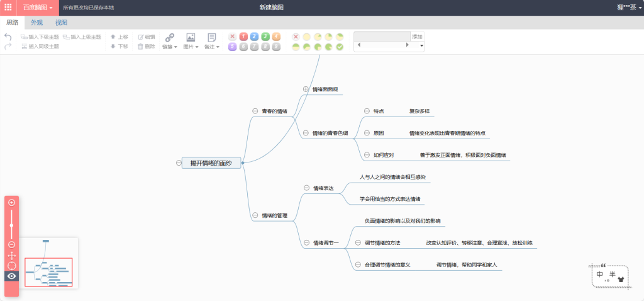The height and width of the screenshot is (301, 644).
Task: Open the tag list dropdown arrow
Action: pyautogui.click(x=421, y=46)
